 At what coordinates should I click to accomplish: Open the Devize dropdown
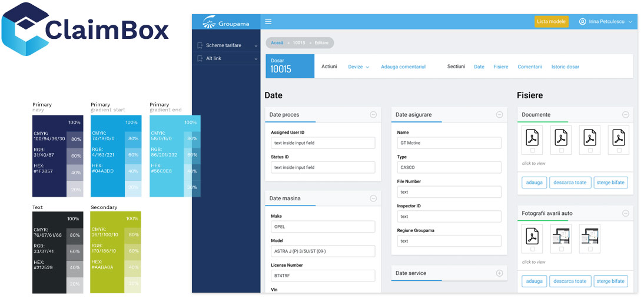click(x=358, y=67)
